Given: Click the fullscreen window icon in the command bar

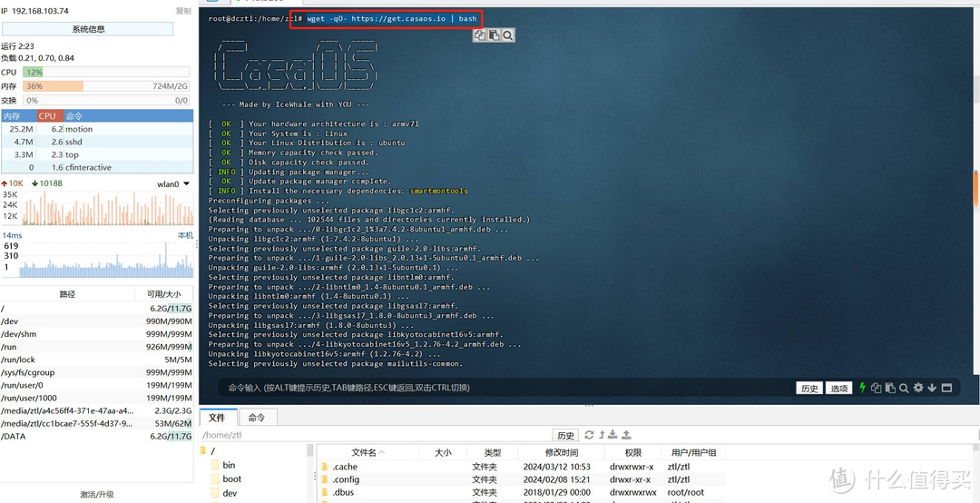Looking at the screenshot, I should point(946,388).
